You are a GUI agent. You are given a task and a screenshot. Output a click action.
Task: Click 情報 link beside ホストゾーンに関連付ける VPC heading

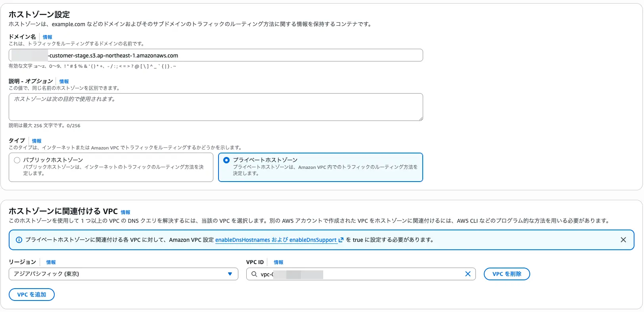coord(125,212)
